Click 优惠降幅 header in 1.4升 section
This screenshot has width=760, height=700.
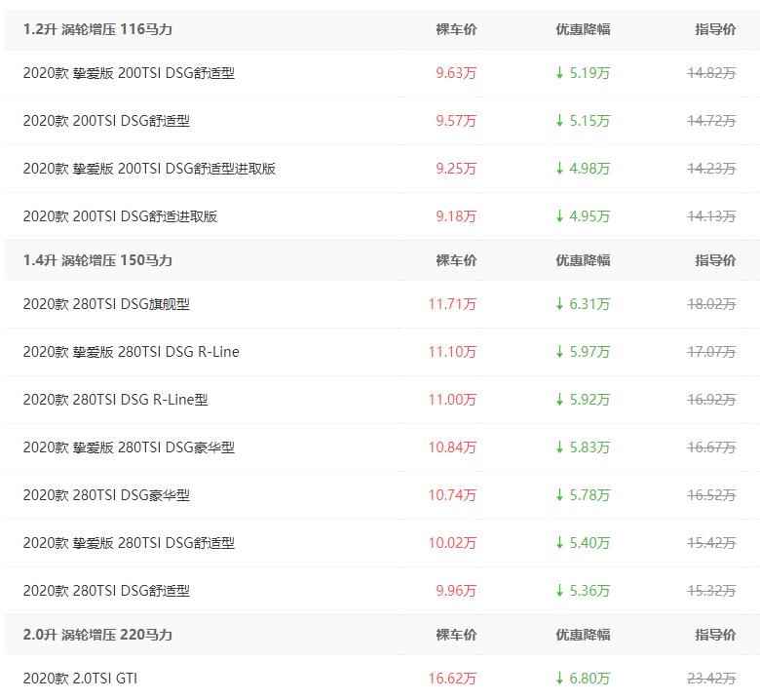583,260
